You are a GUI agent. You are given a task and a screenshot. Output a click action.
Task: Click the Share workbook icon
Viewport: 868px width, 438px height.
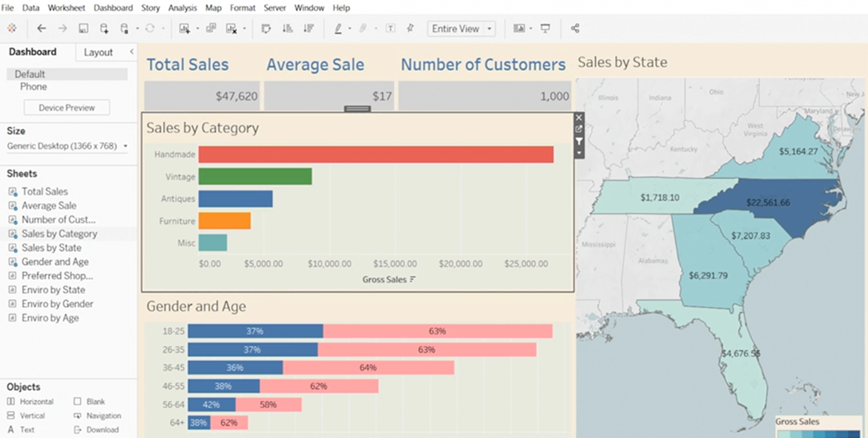tap(575, 28)
